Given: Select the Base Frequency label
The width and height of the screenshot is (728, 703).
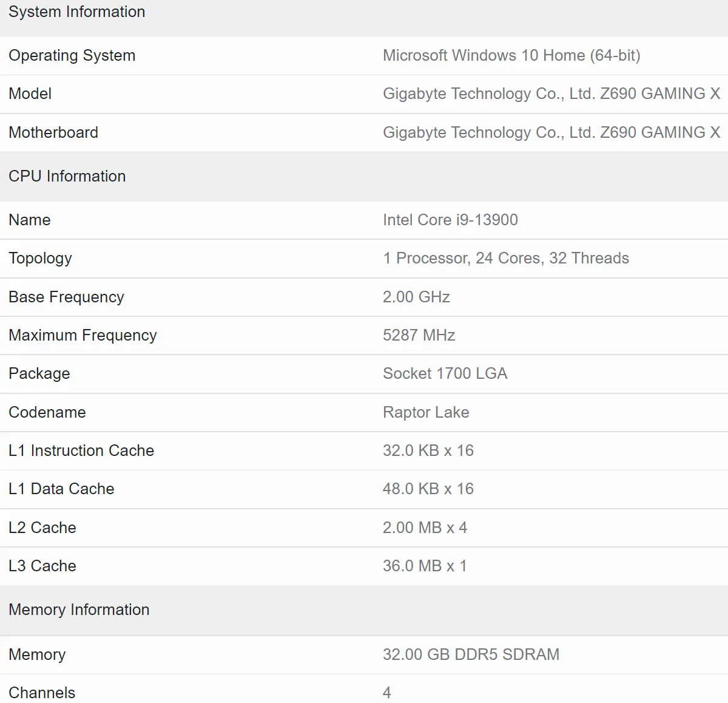Looking at the screenshot, I should (x=66, y=297).
